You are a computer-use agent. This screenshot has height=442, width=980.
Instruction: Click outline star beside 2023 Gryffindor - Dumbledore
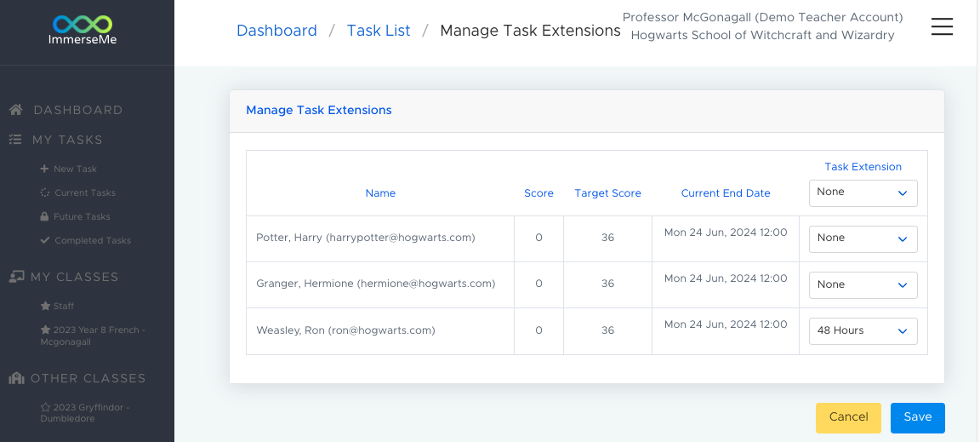pos(45,408)
